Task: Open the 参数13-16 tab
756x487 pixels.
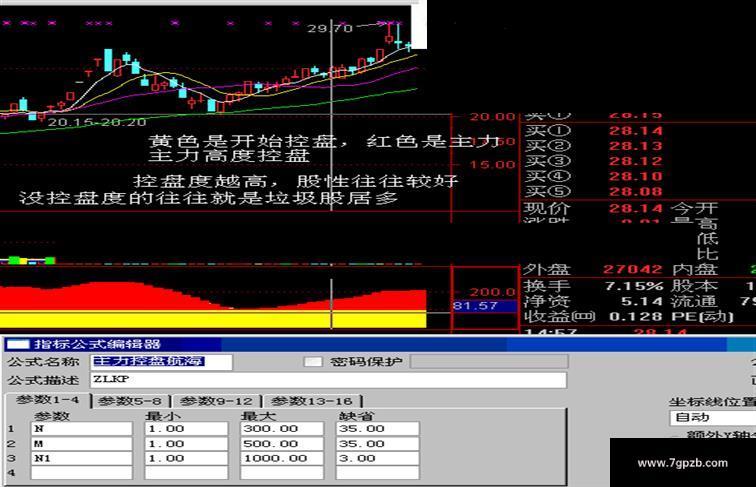Action: point(312,401)
